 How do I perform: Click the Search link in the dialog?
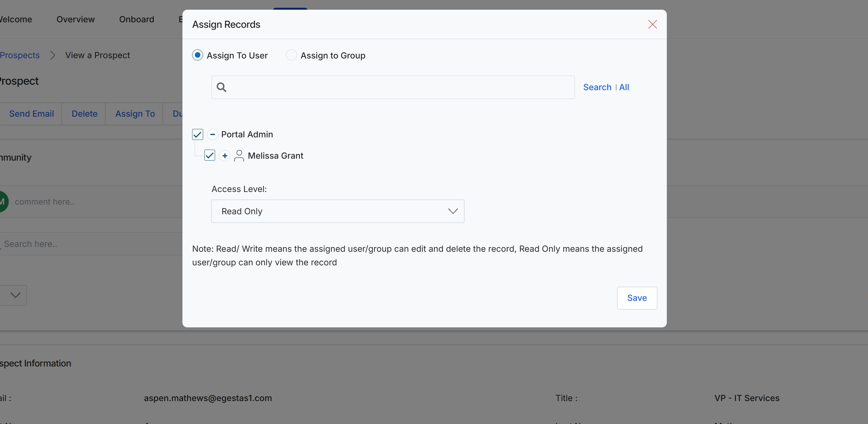click(597, 87)
